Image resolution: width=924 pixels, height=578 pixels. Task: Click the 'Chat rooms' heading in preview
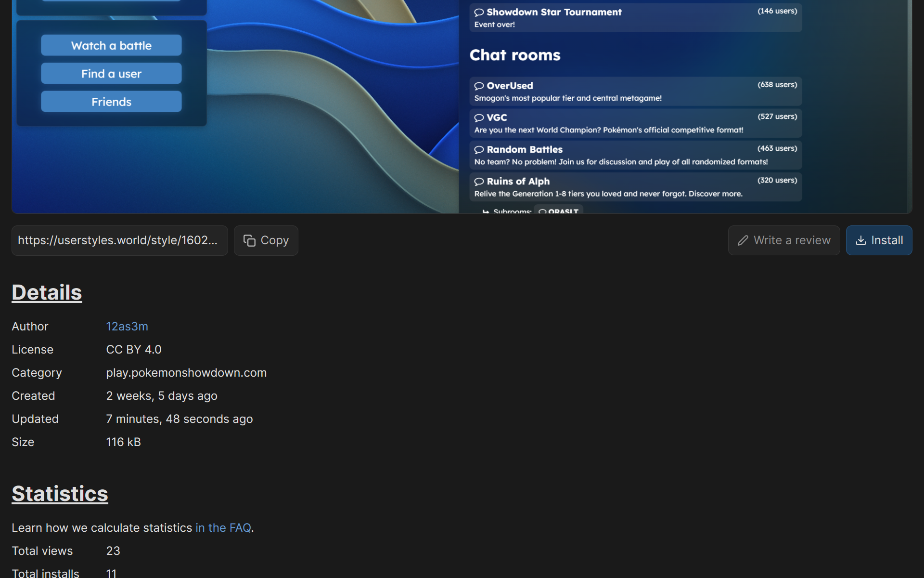point(515,55)
